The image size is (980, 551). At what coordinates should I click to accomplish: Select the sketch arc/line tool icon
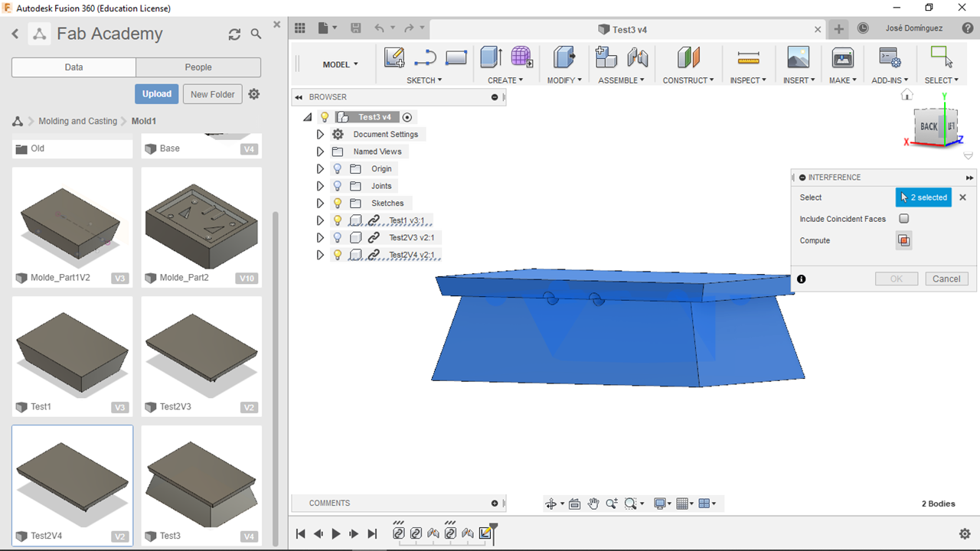coord(425,57)
